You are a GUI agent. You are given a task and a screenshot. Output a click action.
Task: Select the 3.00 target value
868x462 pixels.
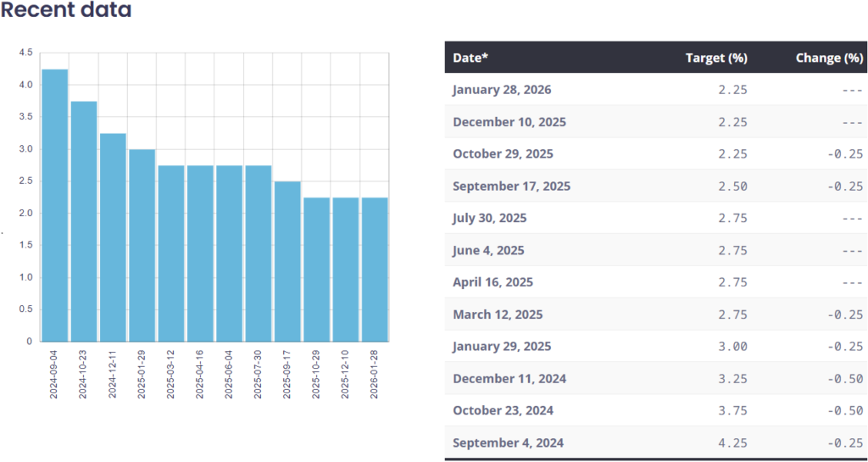click(x=733, y=347)
